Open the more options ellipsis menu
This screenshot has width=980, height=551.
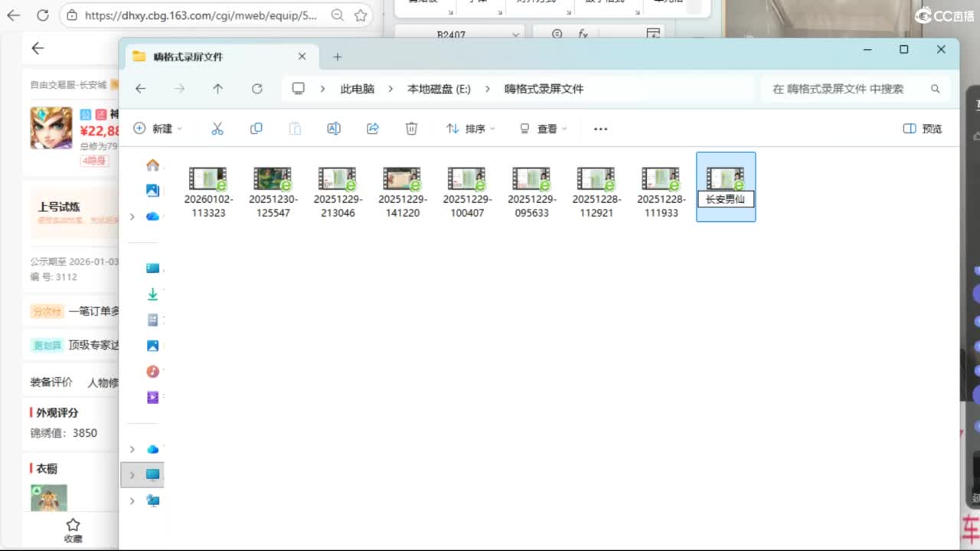pos(600,129)
